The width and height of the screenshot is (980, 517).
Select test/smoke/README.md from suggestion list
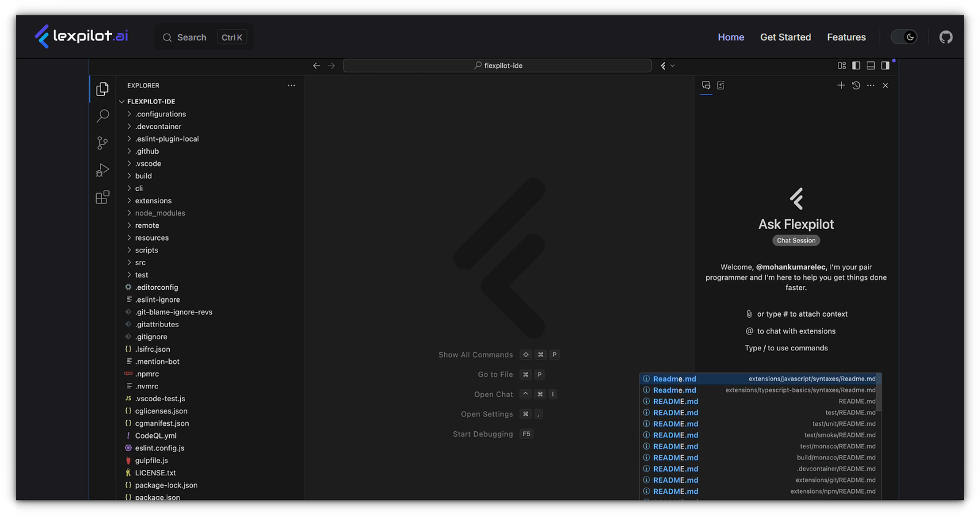(x=759, y=436)
